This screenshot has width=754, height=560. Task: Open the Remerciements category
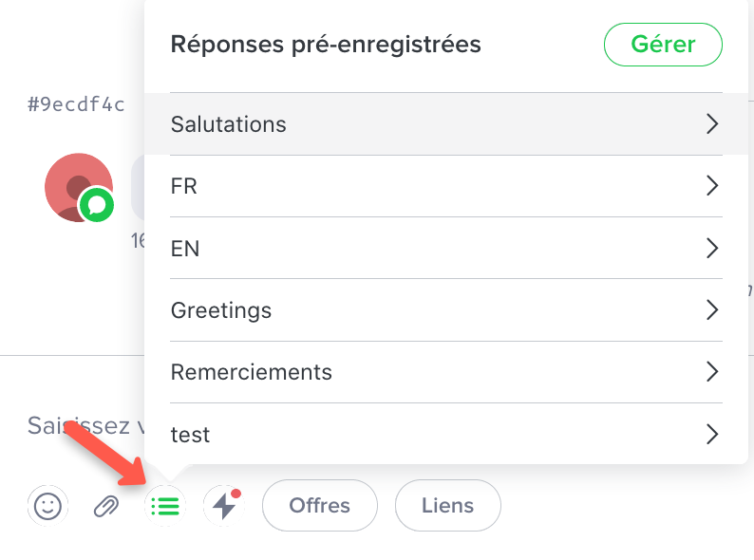[252, 372]
